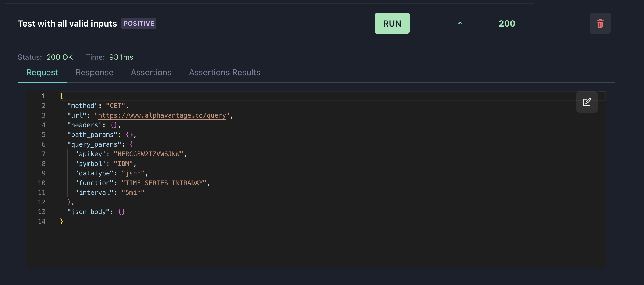View the Assertions Results tab
644x285 pixels.
pyautogui.click(x=225, y=72)
